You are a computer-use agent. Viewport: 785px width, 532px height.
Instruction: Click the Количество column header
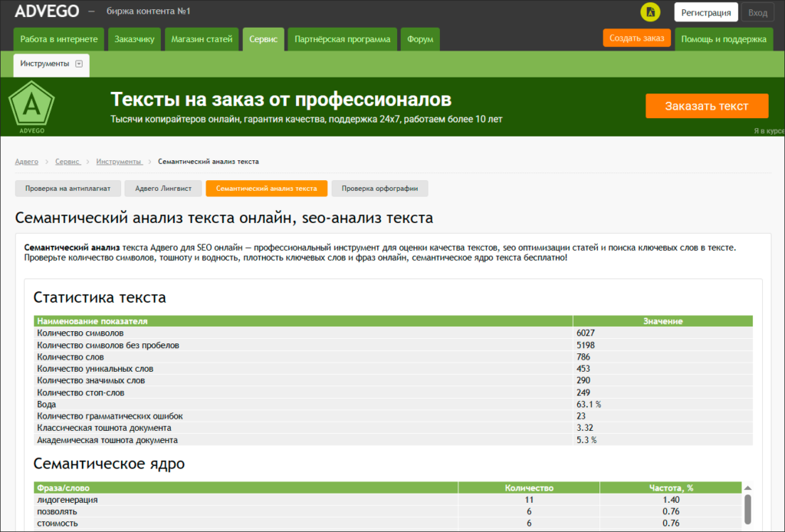point(529,488)
